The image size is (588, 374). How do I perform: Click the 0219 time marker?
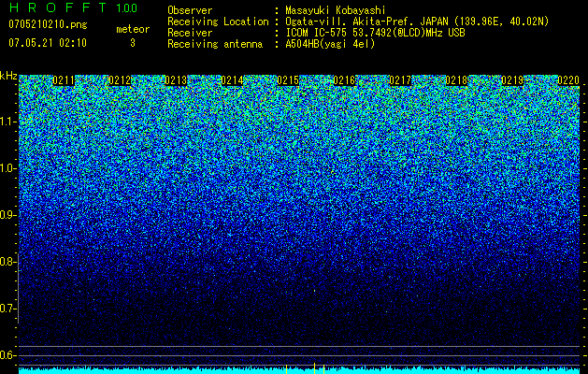click(x=512, y=80)
